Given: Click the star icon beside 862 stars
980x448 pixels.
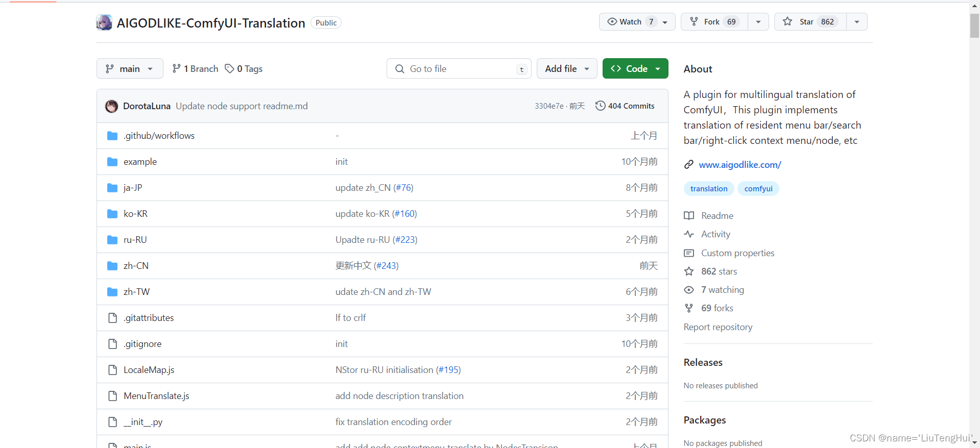Looking at the screenshot, I should [689, 271].
